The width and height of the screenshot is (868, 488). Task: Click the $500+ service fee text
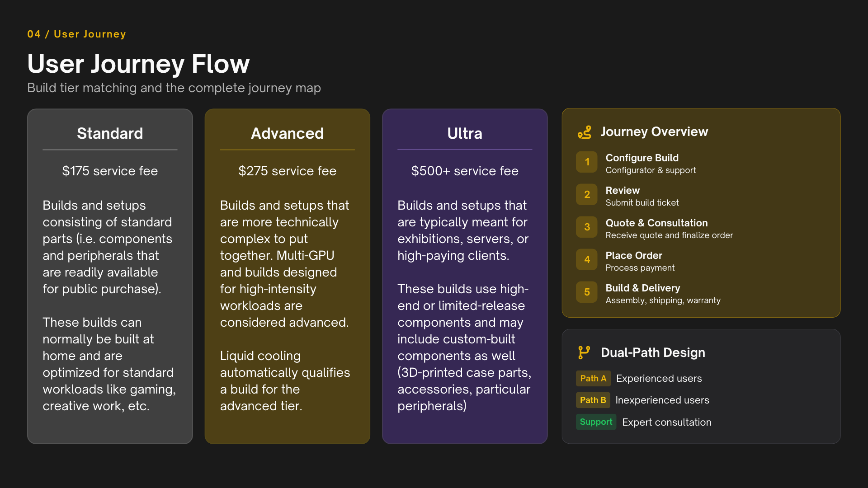pyautogui.click(x=465, y=171)
